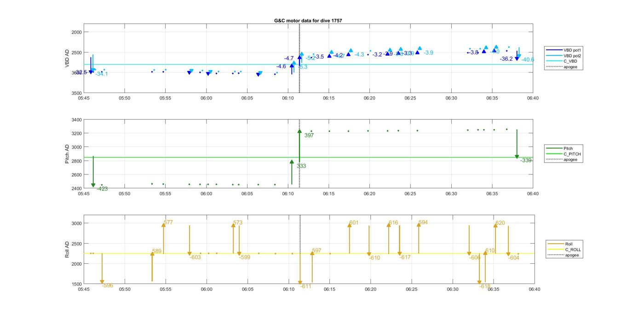Click the roll value label '-617'

coord(405,257)
